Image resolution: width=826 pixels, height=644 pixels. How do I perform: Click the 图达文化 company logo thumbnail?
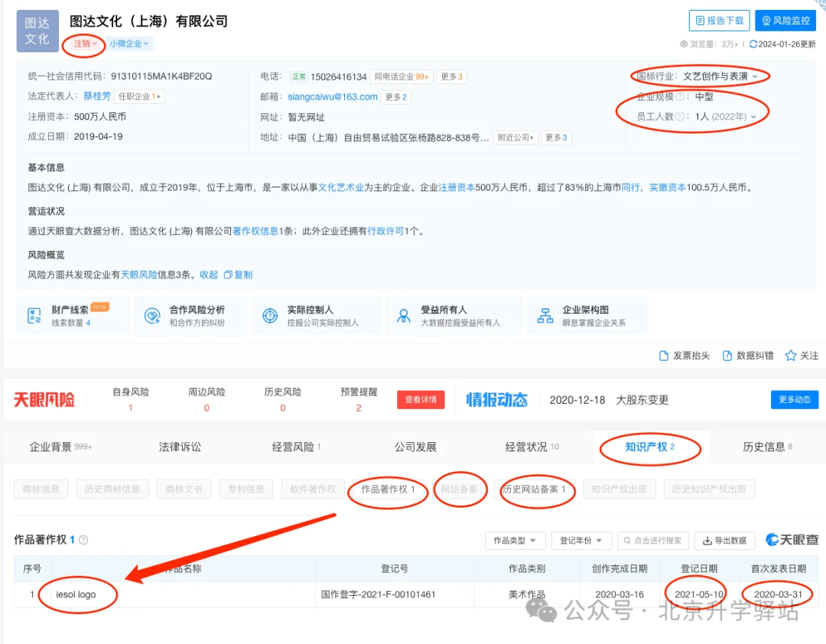pyautogui.click(x=37, y=31)
